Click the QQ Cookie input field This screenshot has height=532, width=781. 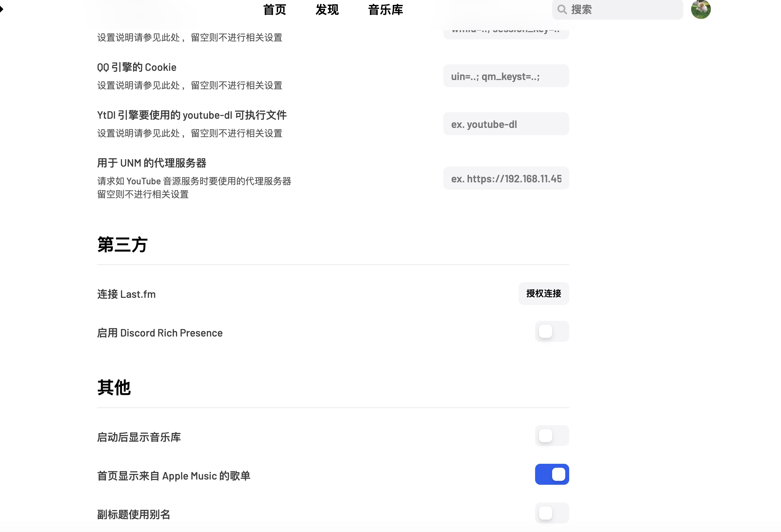point(506,76)
